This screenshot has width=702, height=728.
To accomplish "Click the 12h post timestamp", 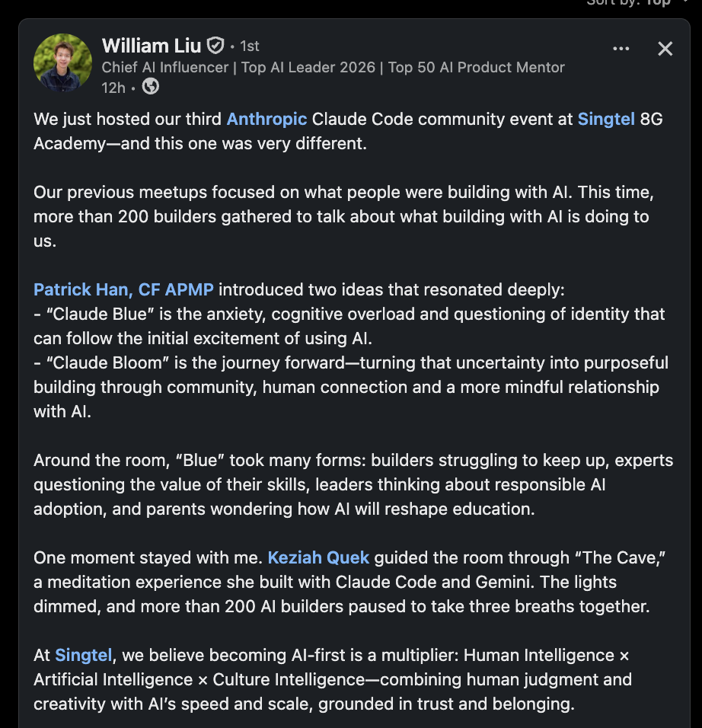I will pos(113,88).
